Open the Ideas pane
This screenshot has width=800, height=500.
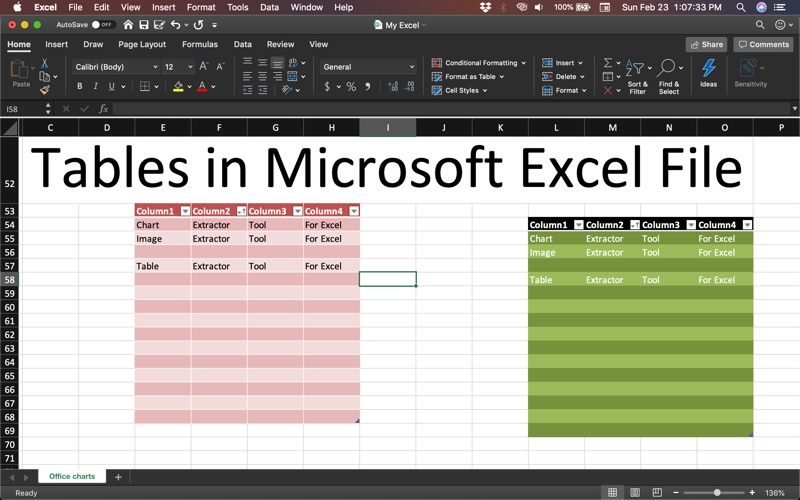708,73
